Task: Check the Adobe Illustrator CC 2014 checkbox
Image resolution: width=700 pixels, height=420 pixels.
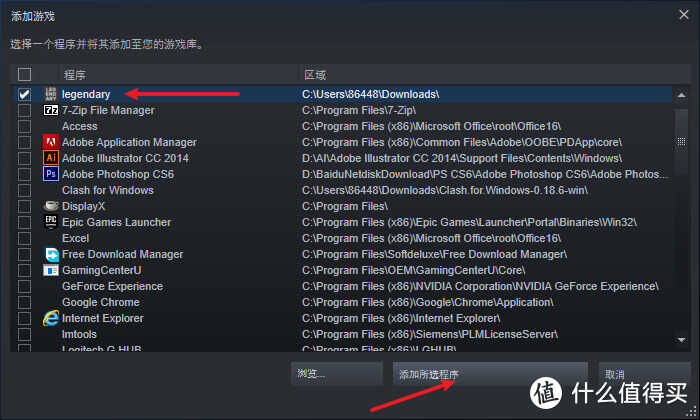Action: (24, 158)
